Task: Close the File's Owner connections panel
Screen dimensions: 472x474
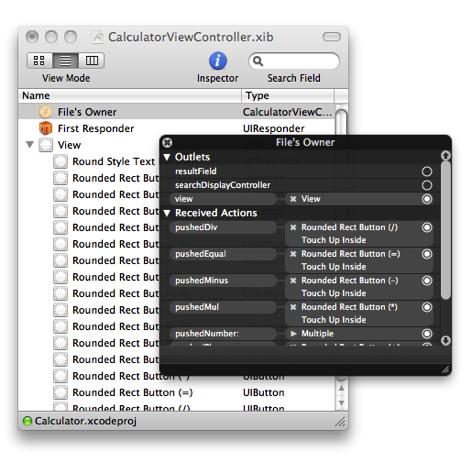Action: pos(167,143)
